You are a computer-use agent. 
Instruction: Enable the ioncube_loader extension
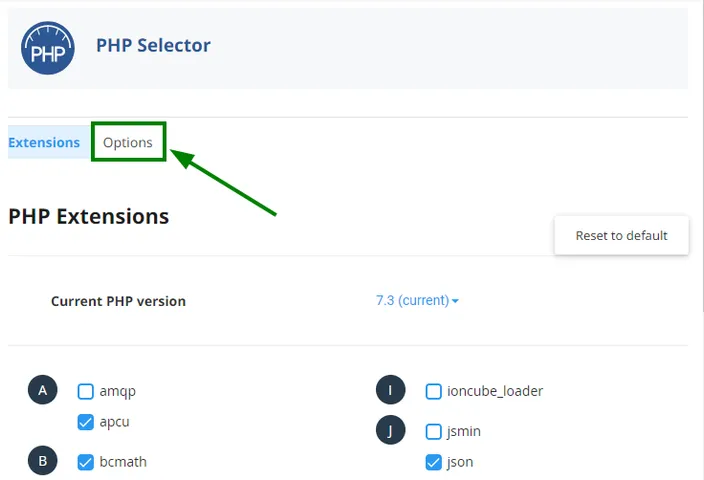(x=433, y=391)
